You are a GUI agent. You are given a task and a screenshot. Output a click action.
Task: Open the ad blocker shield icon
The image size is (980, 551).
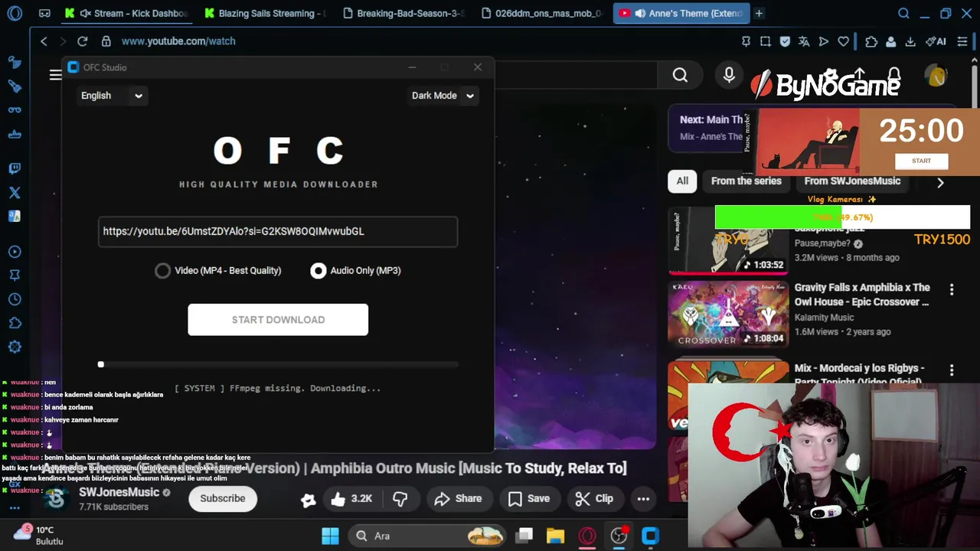tap(785, 41)
